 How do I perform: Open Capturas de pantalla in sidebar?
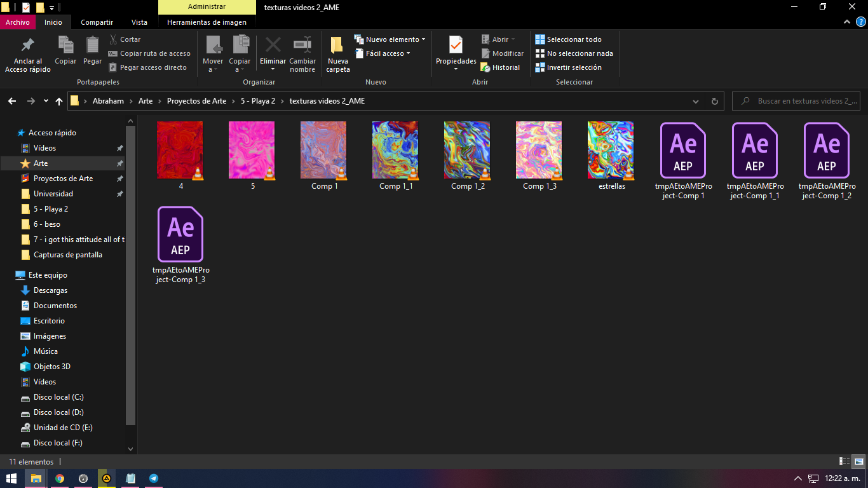coord(68,255)
